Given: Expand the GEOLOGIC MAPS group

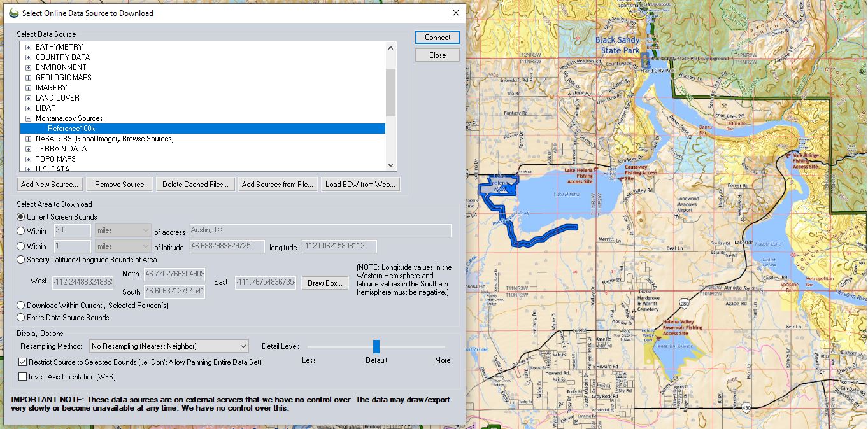Looking at the screenshot, I should [x=28, y=78].
